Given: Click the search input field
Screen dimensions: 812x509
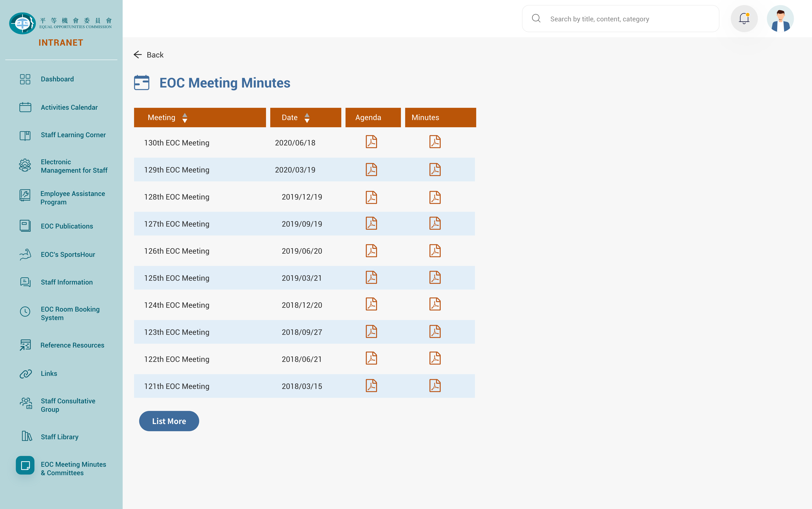Looking at the screenshot, I should (620, 19).
